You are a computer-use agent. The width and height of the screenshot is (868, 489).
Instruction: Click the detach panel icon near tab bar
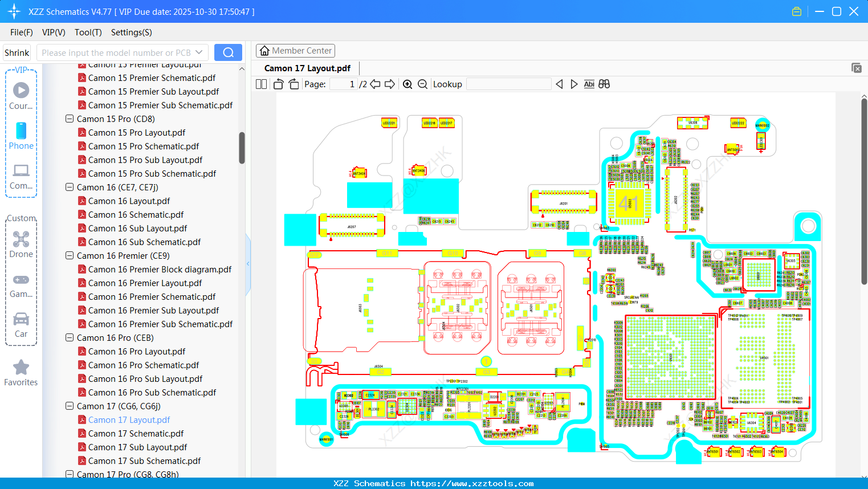(x=857, y=68)
